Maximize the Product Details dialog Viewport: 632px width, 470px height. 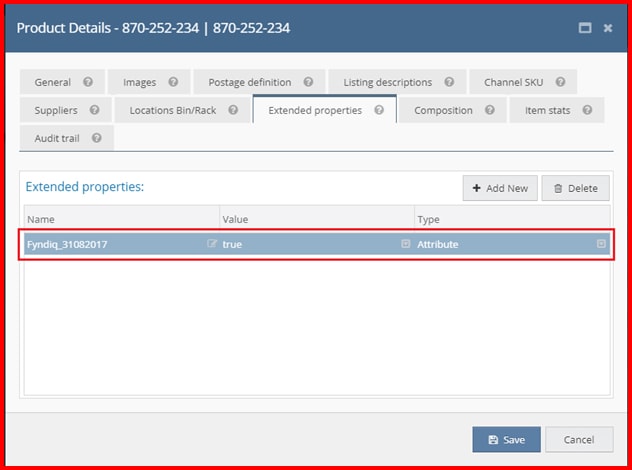tap(585, 28)
